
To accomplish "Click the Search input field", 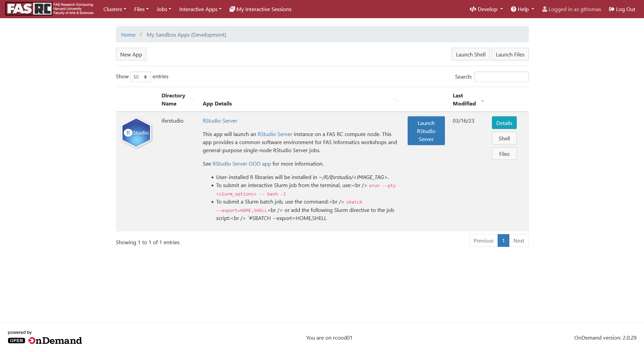I will pos(501,77).
